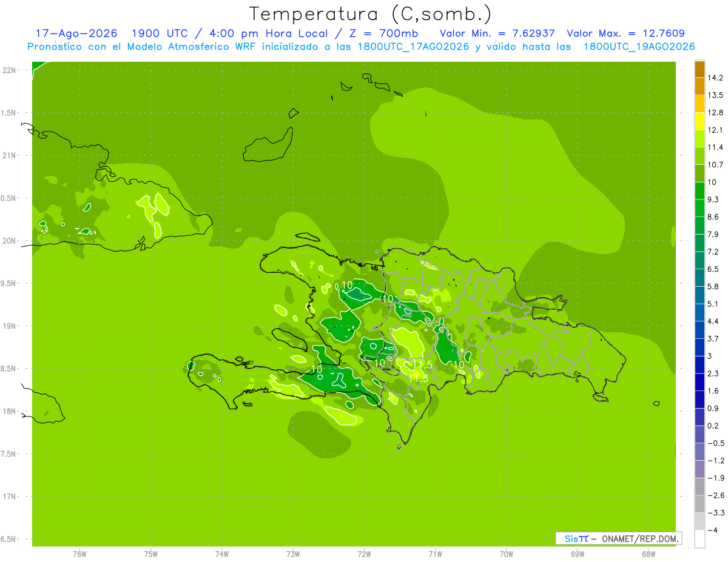Click the '3.7' color scale value
Image resolution: width=728 pixels, height=562 pixels.
click(713, 338)
